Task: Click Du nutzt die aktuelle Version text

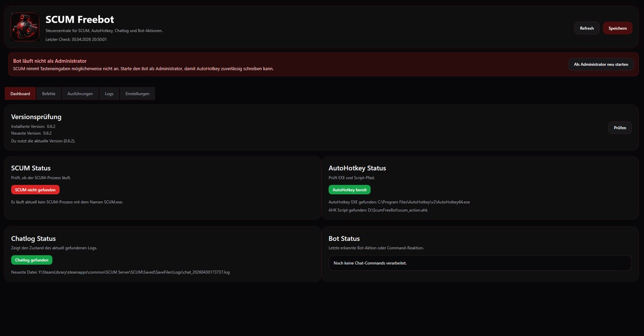Action: pyautogui.click(x=43, y=141)
